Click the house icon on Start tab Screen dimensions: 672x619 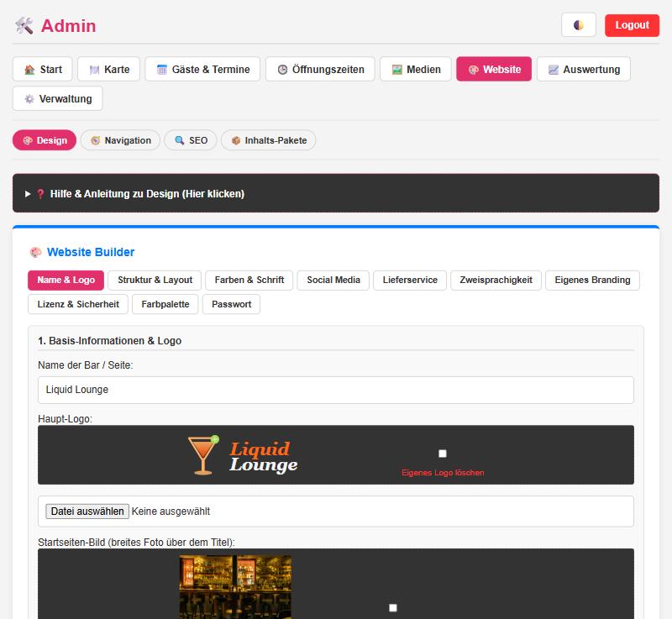coord(29,70)
